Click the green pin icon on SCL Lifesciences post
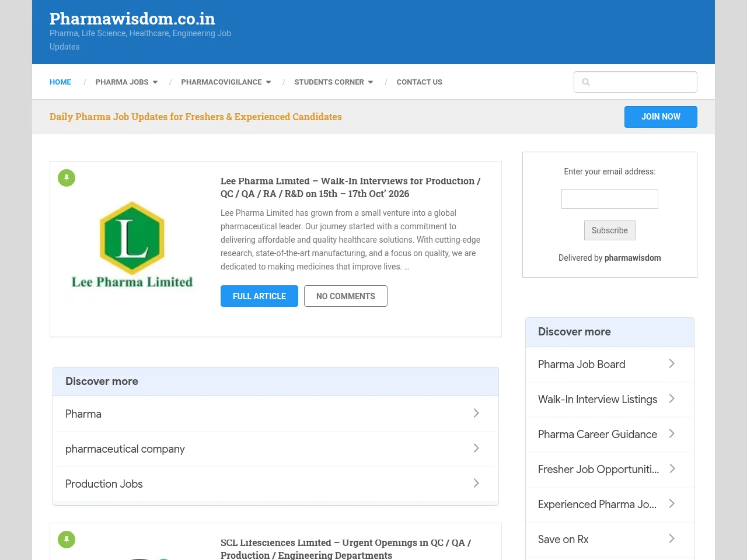Screen dimensions: 747x560 67,540
